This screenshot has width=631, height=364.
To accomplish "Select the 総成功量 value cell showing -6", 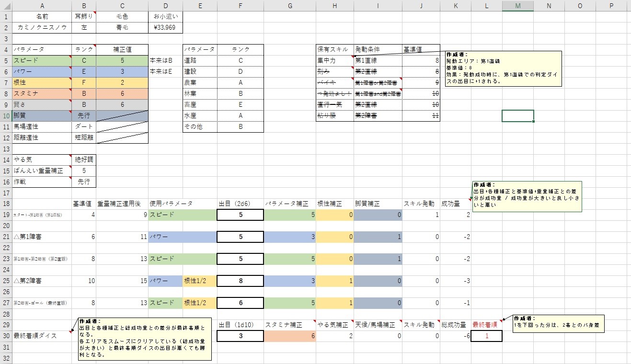I will (x=456, y=336).
